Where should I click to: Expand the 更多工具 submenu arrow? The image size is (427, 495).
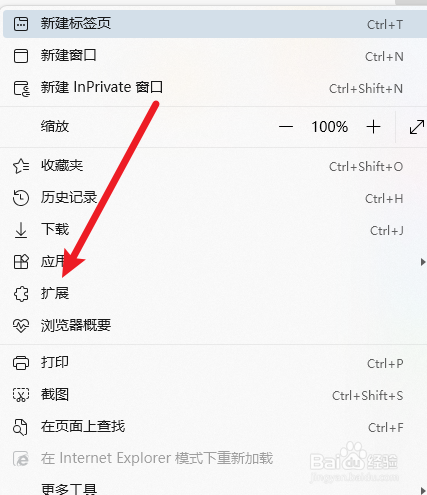coord(423,491)
